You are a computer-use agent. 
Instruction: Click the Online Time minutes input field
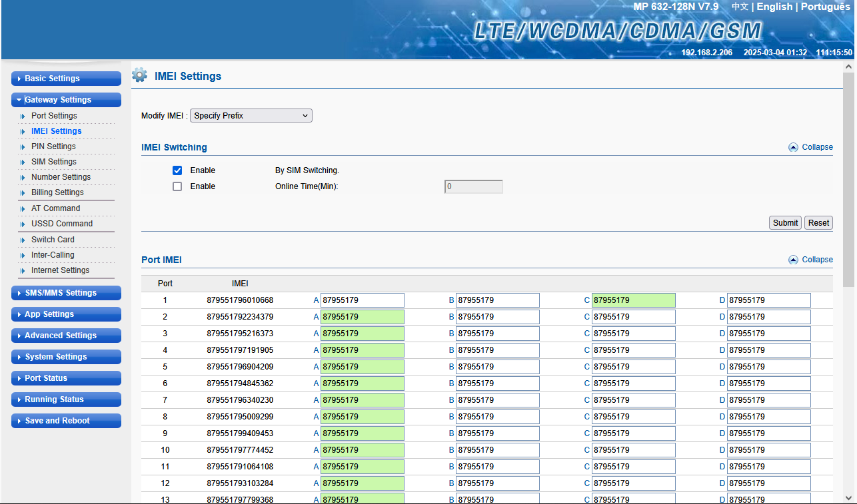coord(473,187)
